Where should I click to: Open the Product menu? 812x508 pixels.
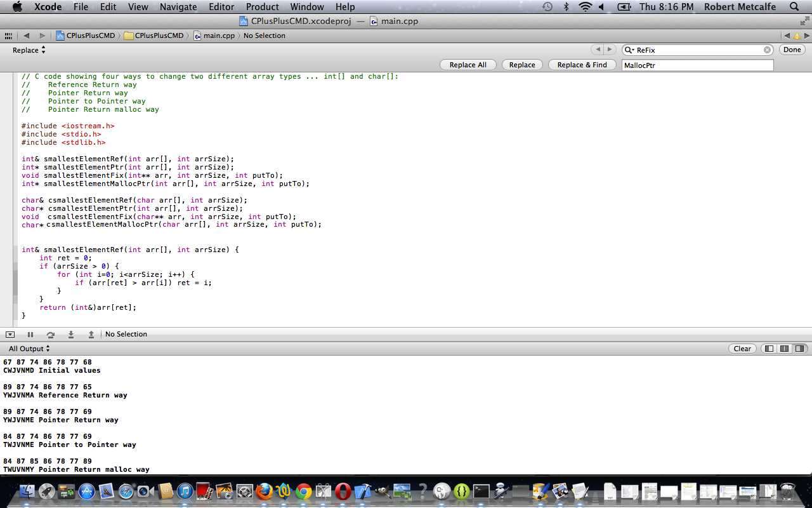262,6
